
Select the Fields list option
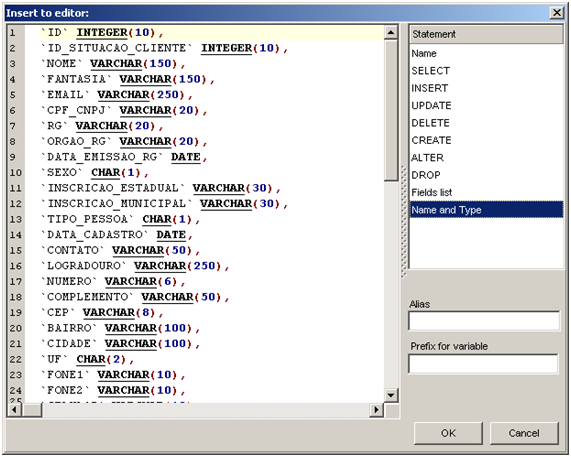pos(487,192)
